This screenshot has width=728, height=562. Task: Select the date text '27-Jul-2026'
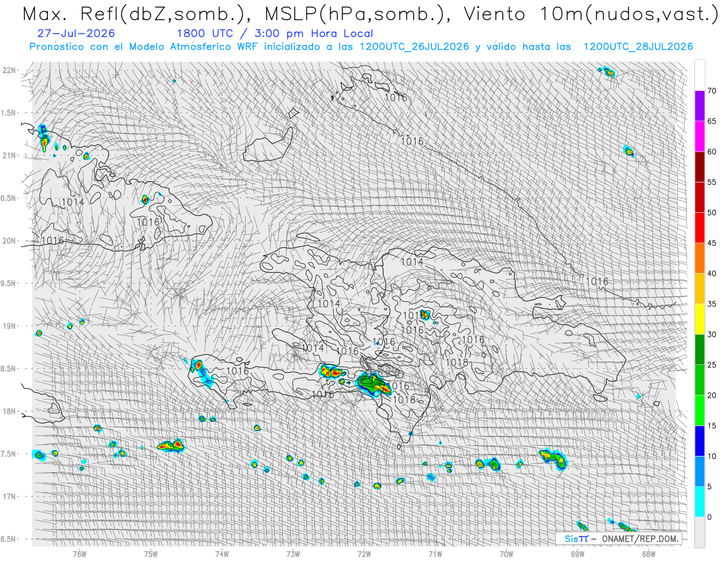tap(76, 34)
